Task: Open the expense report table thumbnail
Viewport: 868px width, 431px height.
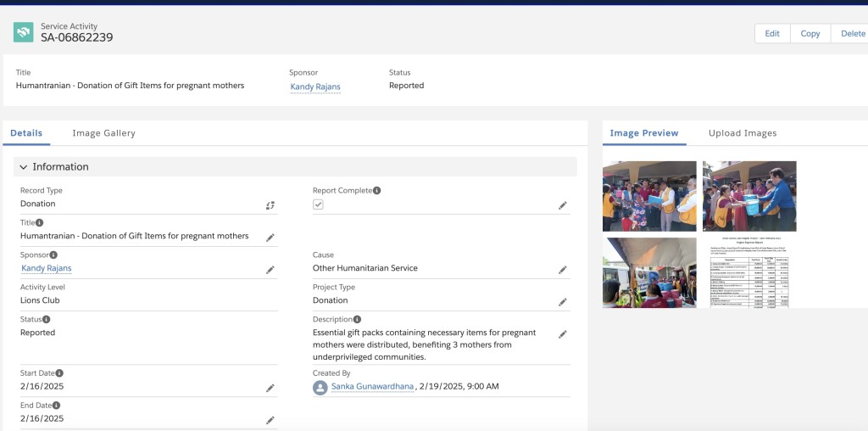Action: [749, 272]
